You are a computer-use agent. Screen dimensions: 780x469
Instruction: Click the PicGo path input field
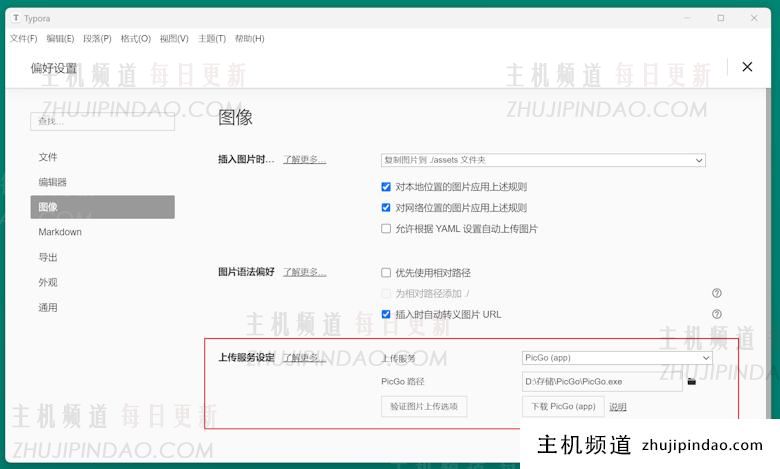coord(602,381)
